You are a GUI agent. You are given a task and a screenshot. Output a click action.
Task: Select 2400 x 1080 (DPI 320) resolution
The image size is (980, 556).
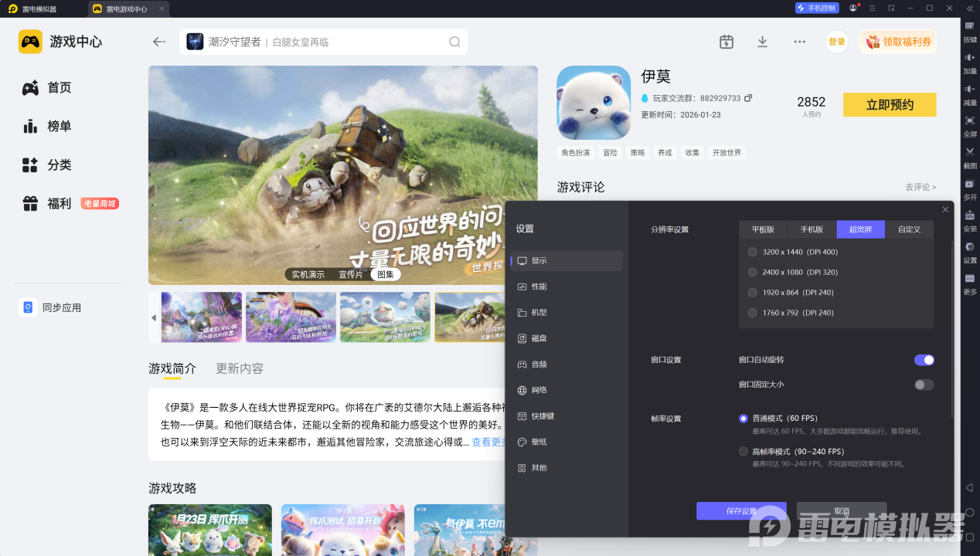(753, 272)
